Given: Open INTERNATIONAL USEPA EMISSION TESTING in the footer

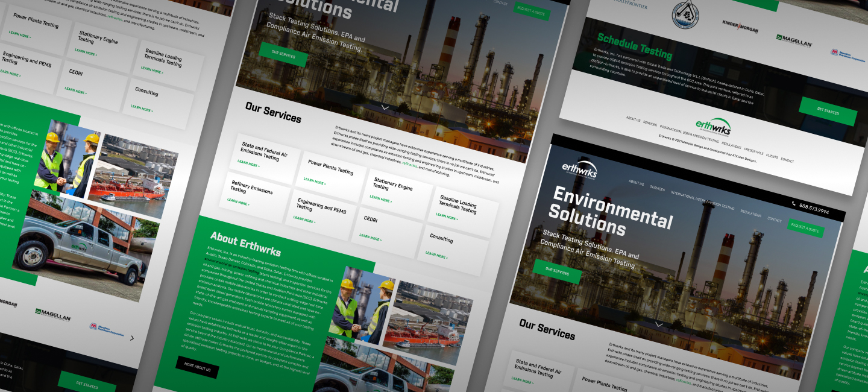Looking at the screenshot, I should [x=690, y=134].
